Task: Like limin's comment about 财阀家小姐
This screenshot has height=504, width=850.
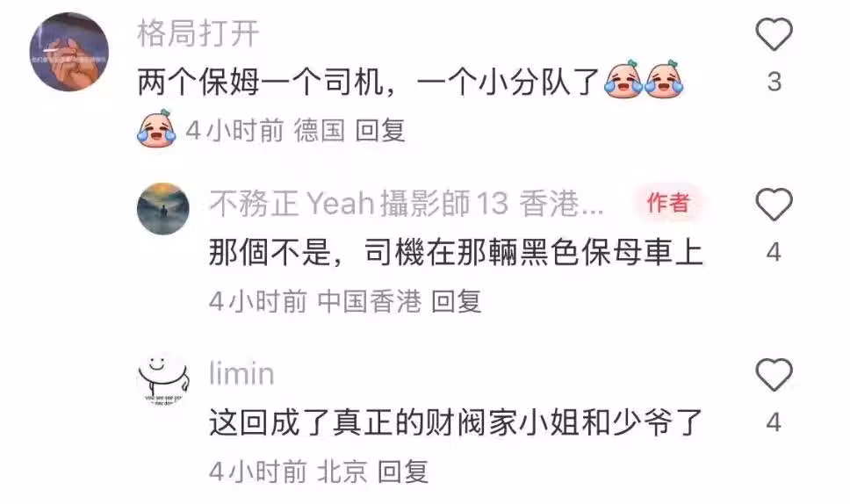Action: (774, 375)
